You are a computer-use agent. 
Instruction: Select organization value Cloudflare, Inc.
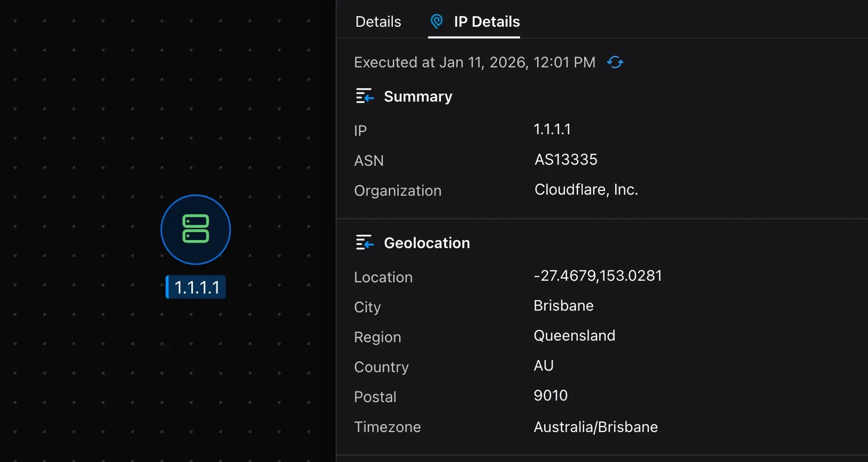(586, 189)
